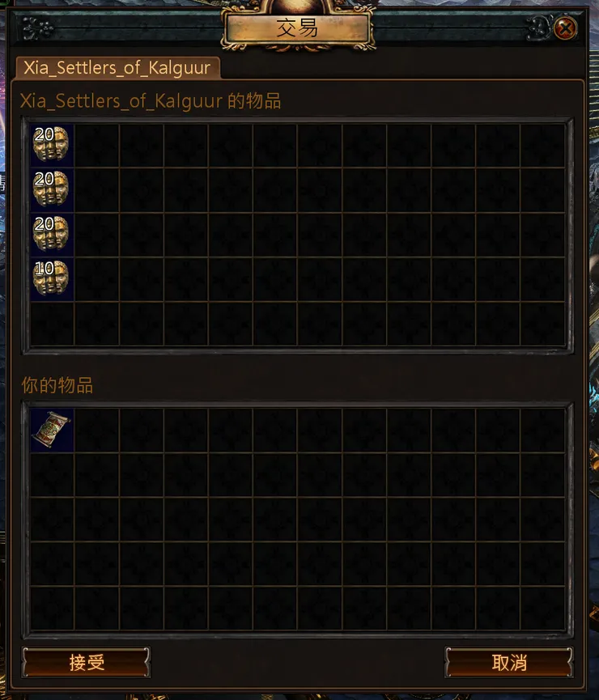The width and height of the screenshot is (599, 700).
Task: Click the ornament left of the title bar
Action: (37, 28)
